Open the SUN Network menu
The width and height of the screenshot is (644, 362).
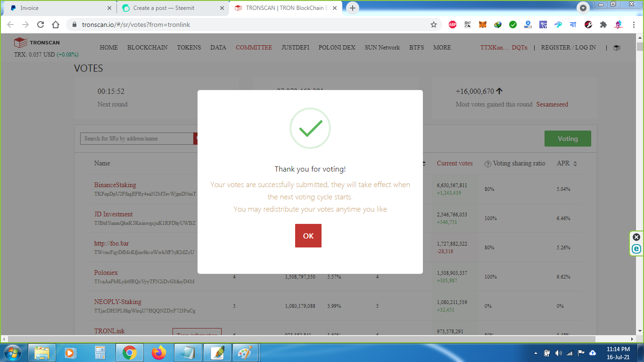(382, 48)
